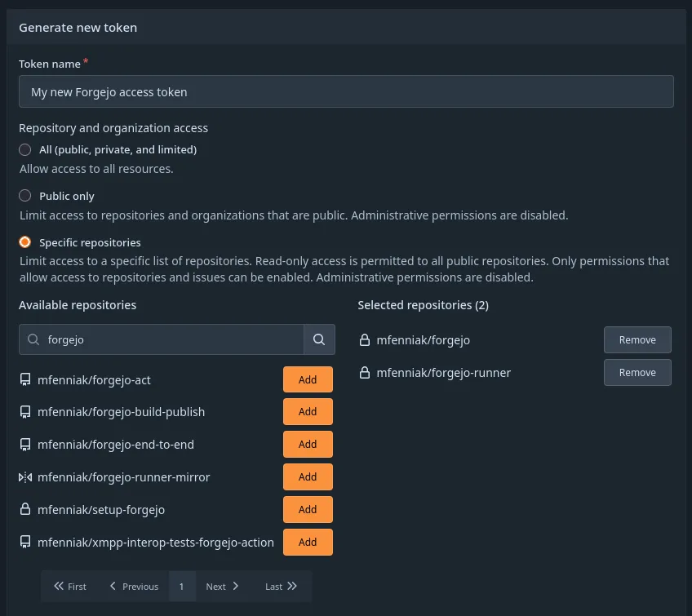692x616 pixels.
Task: Click double-chevron icon on First pagination button
Action: tap(58, 586)
